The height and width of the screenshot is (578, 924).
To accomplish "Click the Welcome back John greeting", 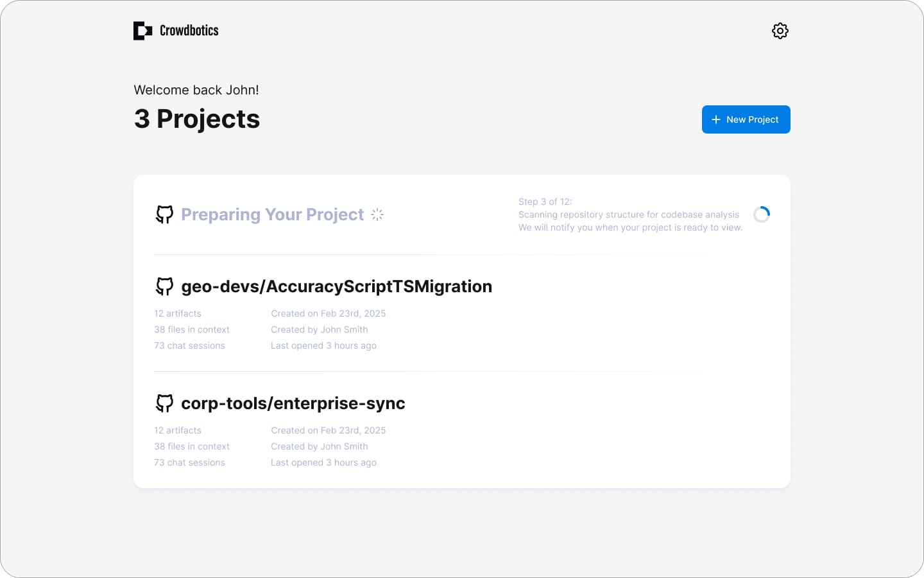I will [196, 90].
